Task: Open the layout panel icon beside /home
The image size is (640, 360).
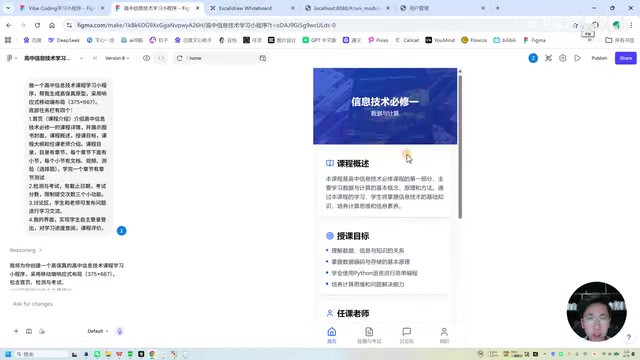Action: (x=263, y=58)
